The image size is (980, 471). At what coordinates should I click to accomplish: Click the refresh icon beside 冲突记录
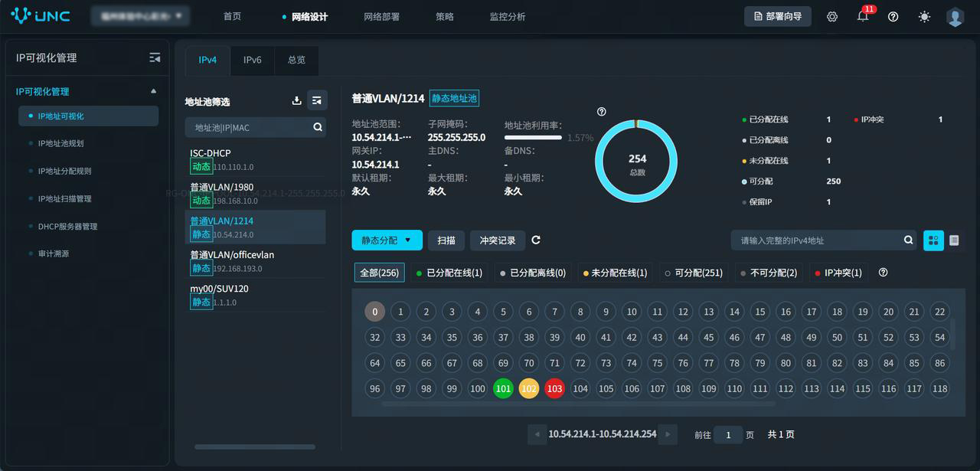click(x=536, y=240)
